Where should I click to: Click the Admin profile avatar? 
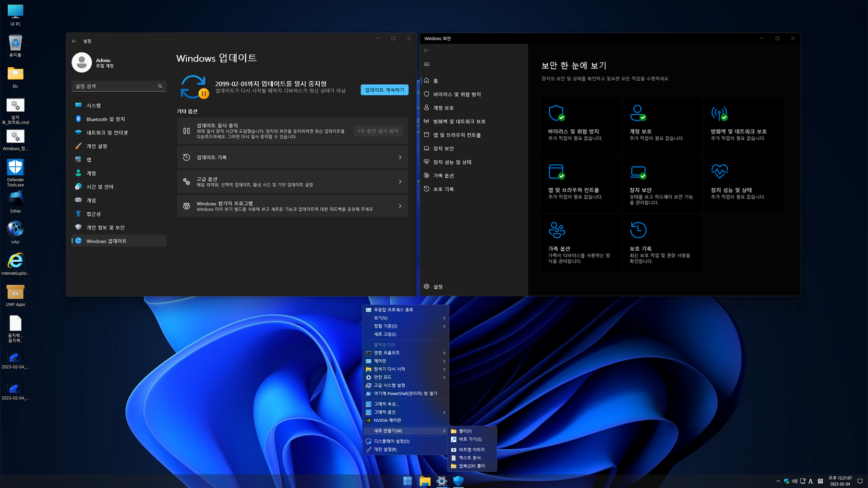[x=81, y=63]
